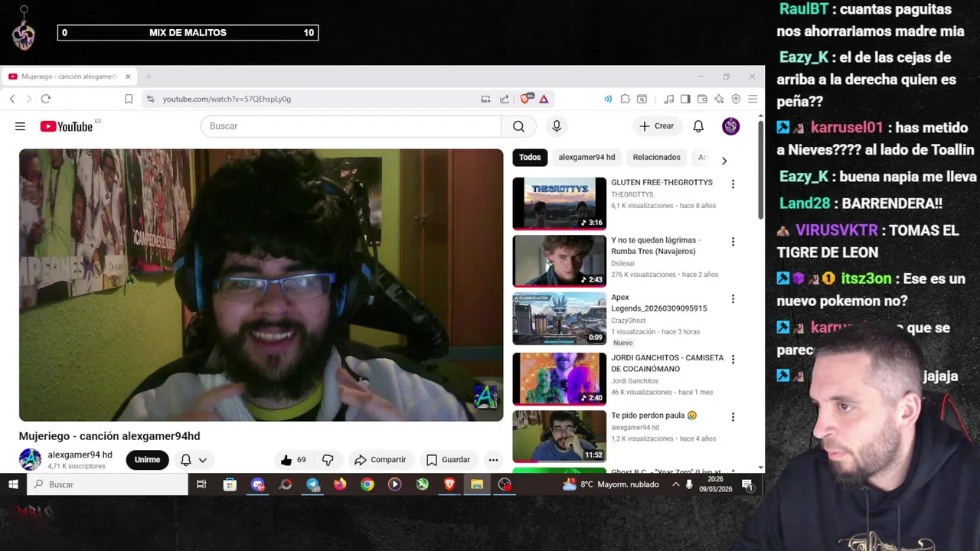Click the Compartir share button
This screenshot has height=551, width=980.
(380, 460)
